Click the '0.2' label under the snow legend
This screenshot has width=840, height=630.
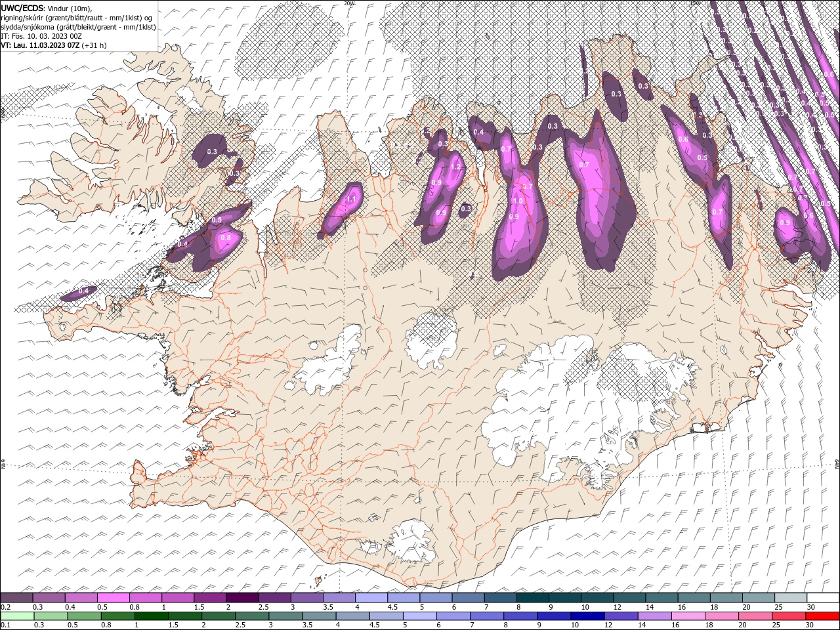[x=5, y=607]
